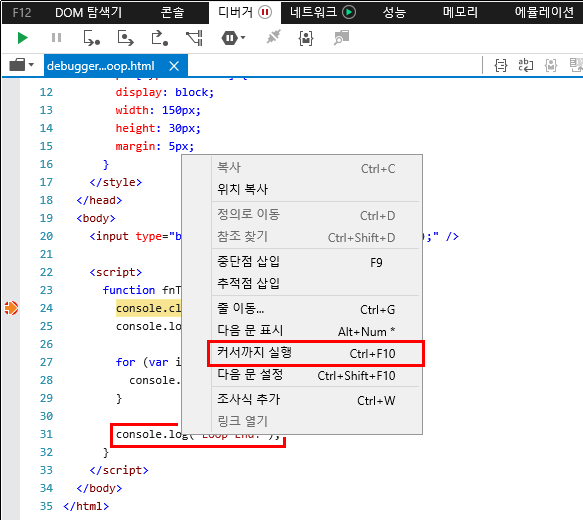The image size is (583, 520).
Task: Click the <body> tag on line 19
Action: pyautogui.click(x=96, y=218)
